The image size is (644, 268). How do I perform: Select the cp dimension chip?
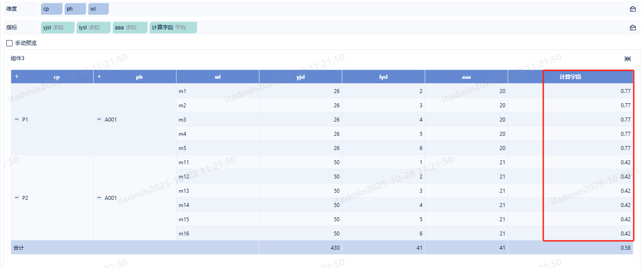click(x=51, y=9)
